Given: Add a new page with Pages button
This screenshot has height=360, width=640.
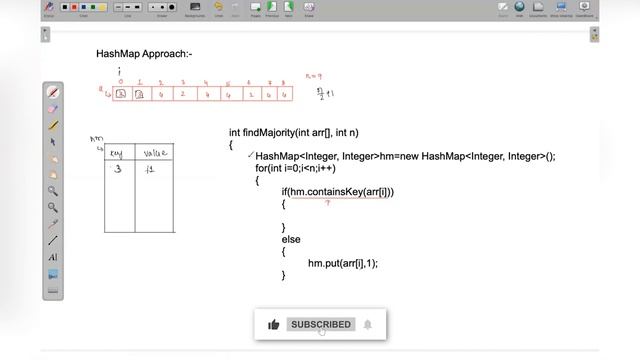Looking at the screenshot, I should click(256, 9).
